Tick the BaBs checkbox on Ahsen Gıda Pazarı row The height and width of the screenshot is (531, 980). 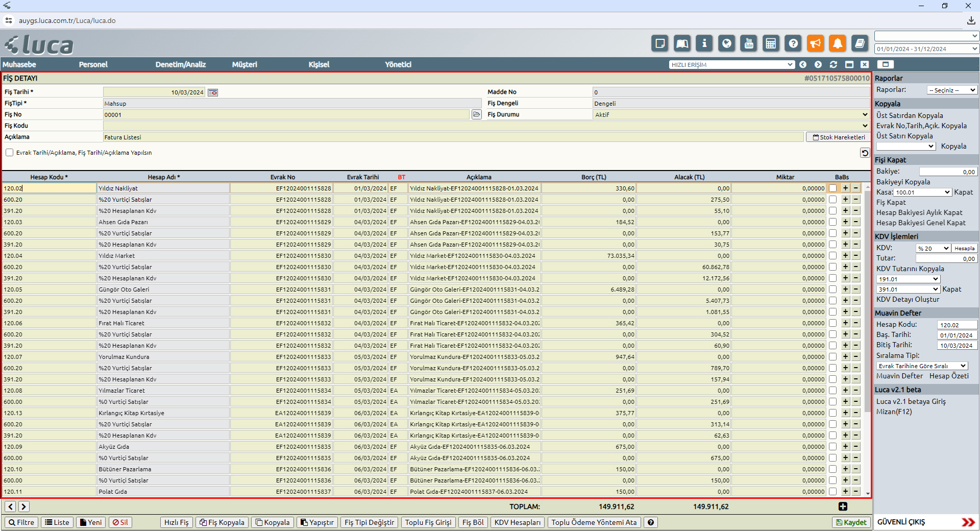pos(833,222)
